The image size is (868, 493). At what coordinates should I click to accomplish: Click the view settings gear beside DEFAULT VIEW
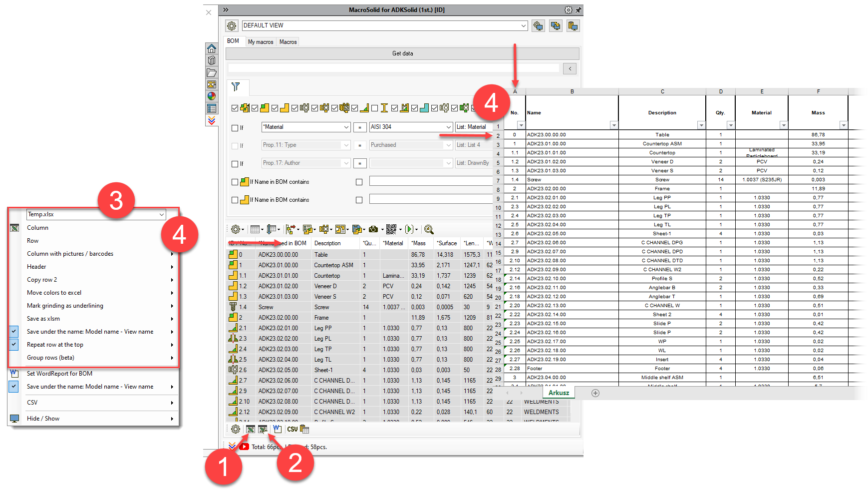click(232, 25)
